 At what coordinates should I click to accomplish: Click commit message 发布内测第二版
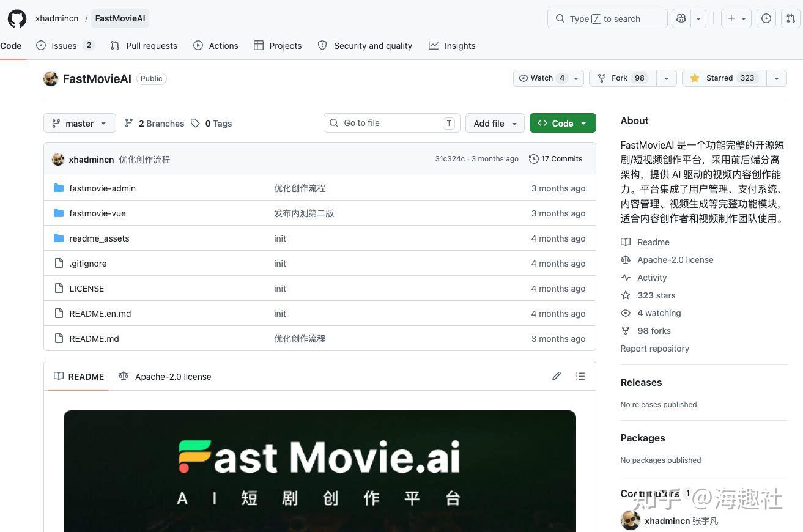click(x=304, y=213)
